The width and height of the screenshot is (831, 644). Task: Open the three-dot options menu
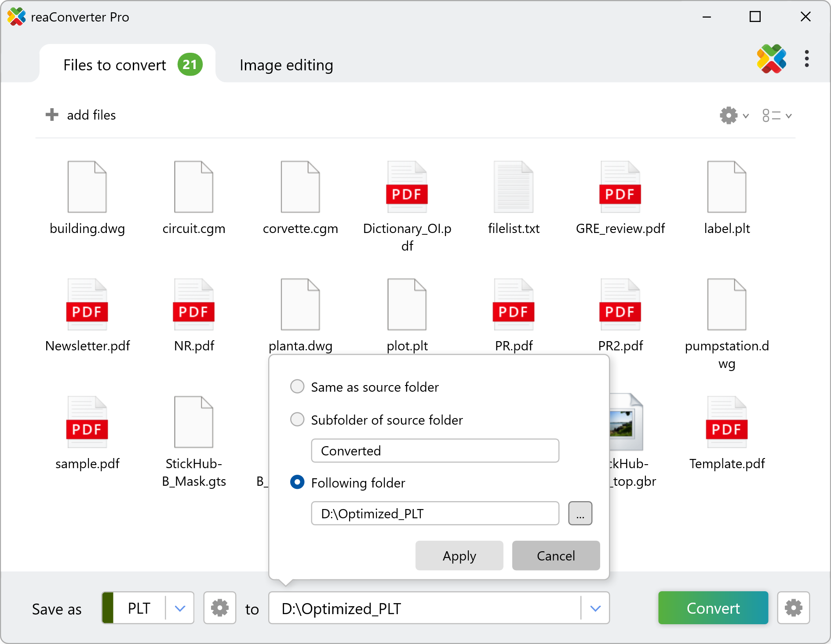pyautogui.click(x=806, y=59)
